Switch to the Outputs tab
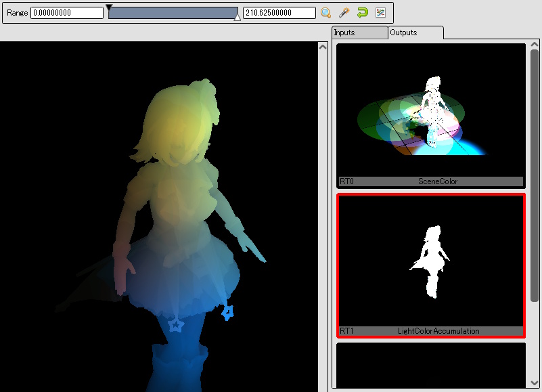Screen dimensions: 542x392 (x=415, y=32)
